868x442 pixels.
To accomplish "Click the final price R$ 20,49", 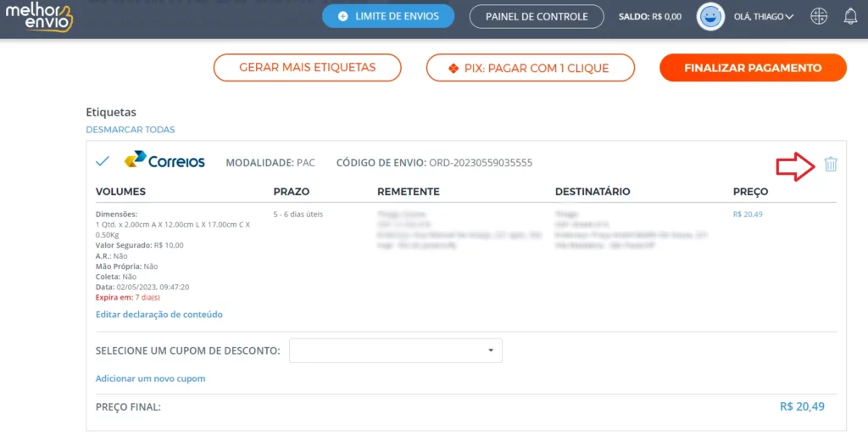I will point(802,406).
